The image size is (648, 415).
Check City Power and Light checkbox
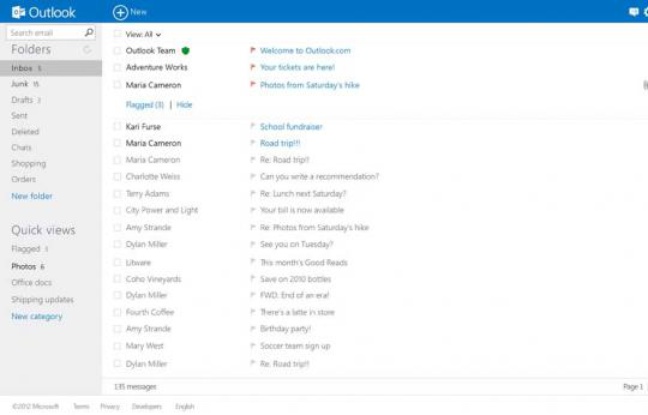(x=117, y=210)
